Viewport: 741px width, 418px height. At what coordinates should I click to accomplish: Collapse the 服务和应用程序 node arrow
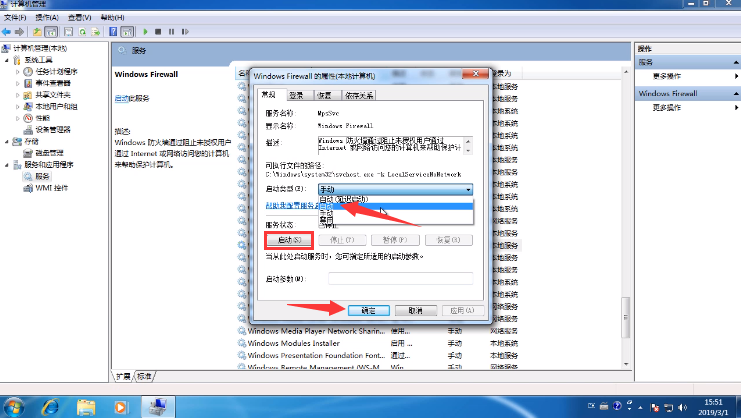click(x=7, y=165)
